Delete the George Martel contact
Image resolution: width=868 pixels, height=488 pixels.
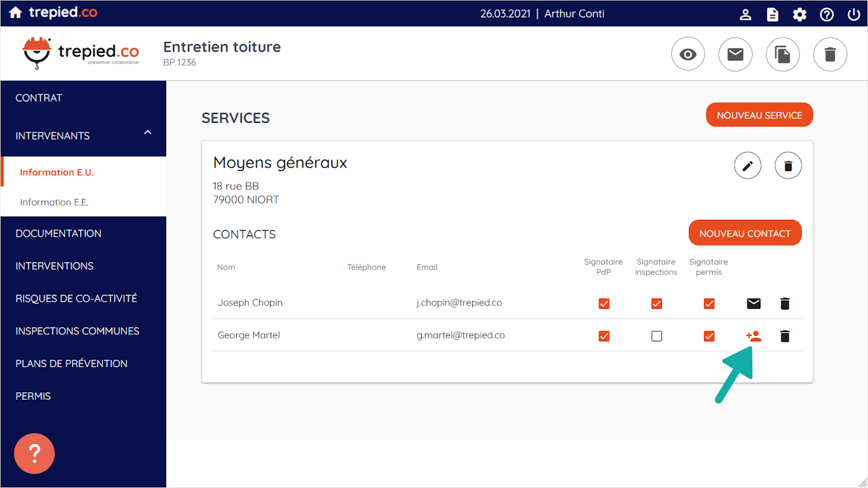[x=785, y=335]
